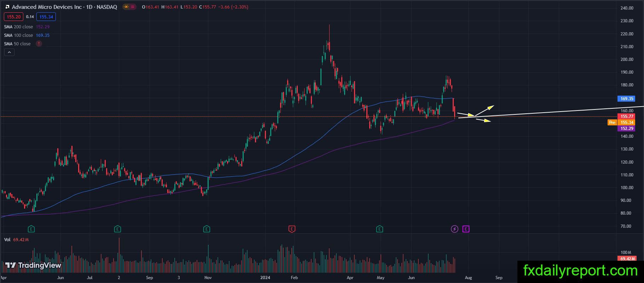This screenshot has height=283, width=644.
Task: Click the TradingView logo
Action: (33, 265)
